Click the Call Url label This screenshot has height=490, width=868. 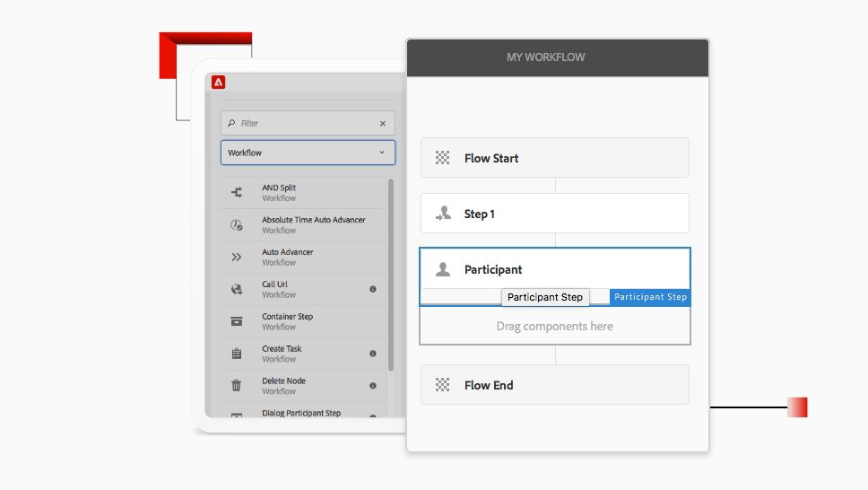pos(274,284)
